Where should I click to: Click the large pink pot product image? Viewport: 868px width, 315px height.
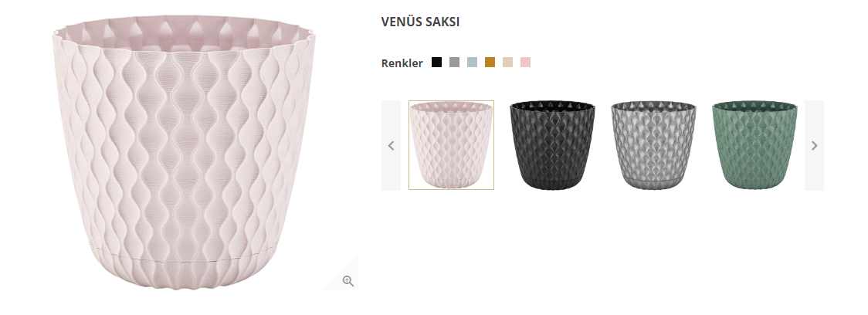tap(185, 152)
